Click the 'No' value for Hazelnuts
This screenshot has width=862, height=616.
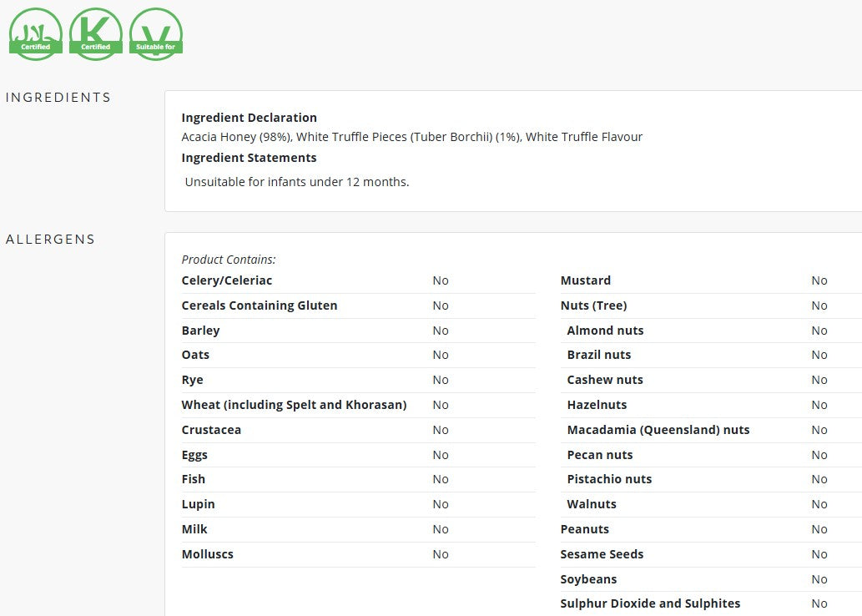click(819, 405)
